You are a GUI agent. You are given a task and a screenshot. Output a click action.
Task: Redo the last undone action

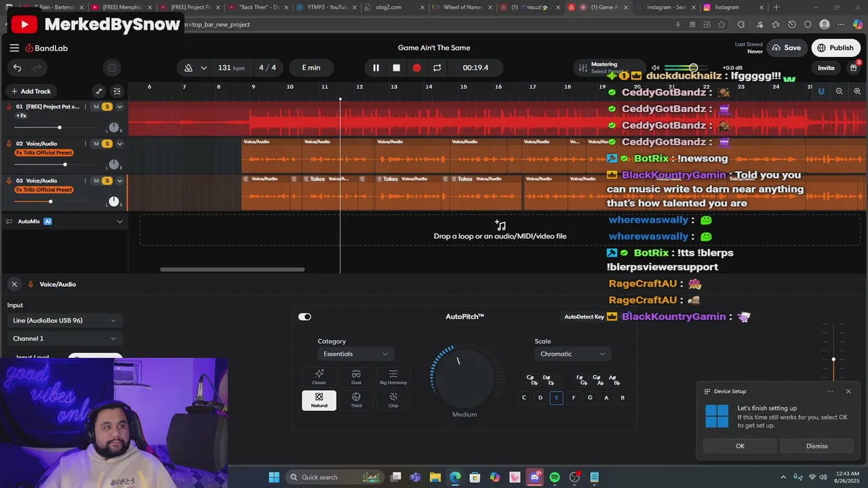38,68
